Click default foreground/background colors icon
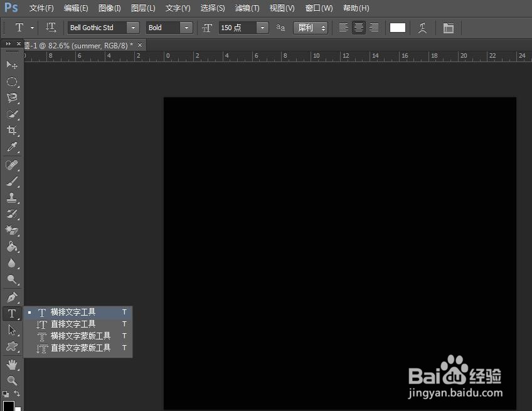This screenshot has height=411, width=532. pos(6,394)
